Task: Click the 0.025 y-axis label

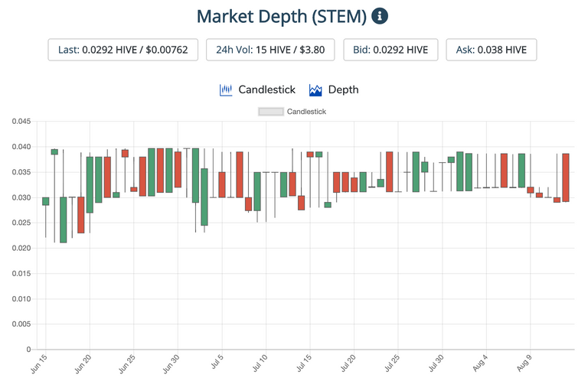Action: click(21, 223)
